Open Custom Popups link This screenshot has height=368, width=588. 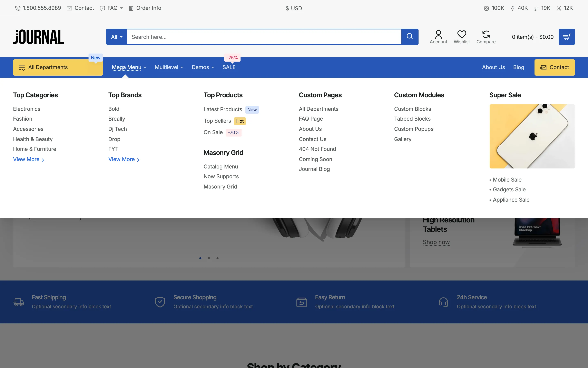(x=414, y=129)
